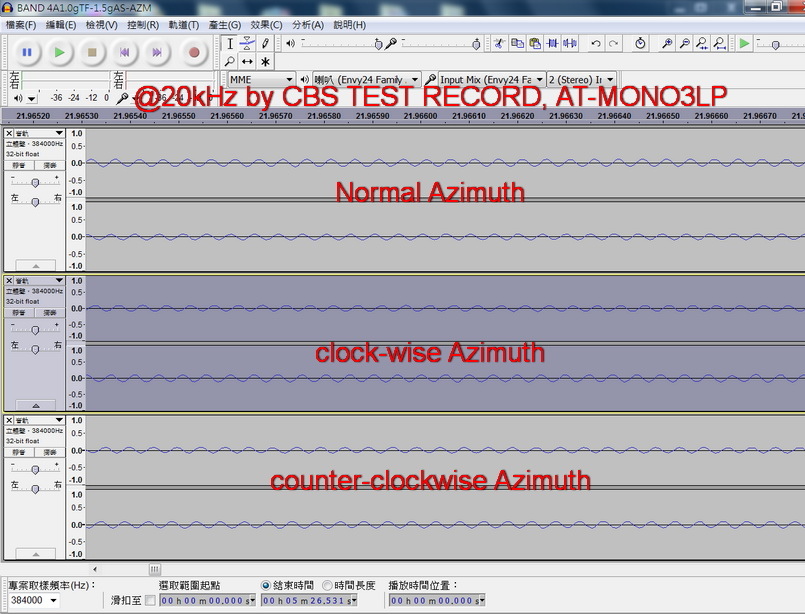Close the Normal Azimuth track
Screen dimensions: 805x614
9,133
